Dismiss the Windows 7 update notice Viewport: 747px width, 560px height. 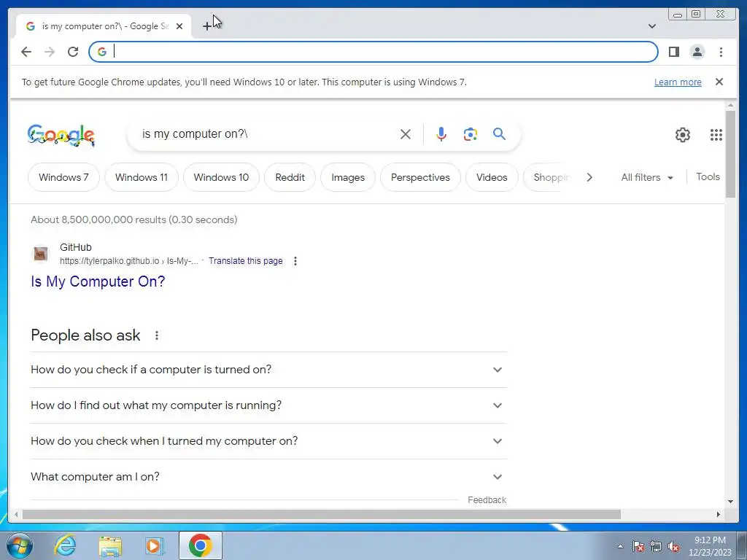(x=719, y=82)
